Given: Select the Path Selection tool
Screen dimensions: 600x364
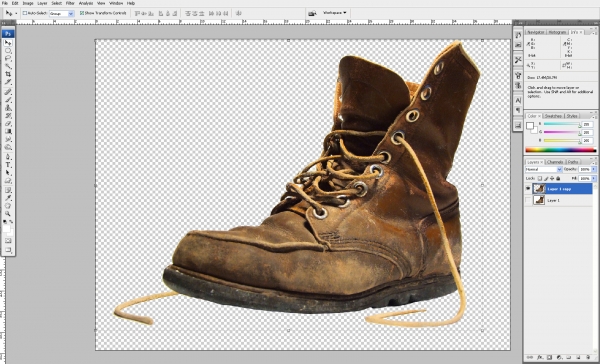Looking at the screenshot, I should pyautogui.click(x=8, y=173).
